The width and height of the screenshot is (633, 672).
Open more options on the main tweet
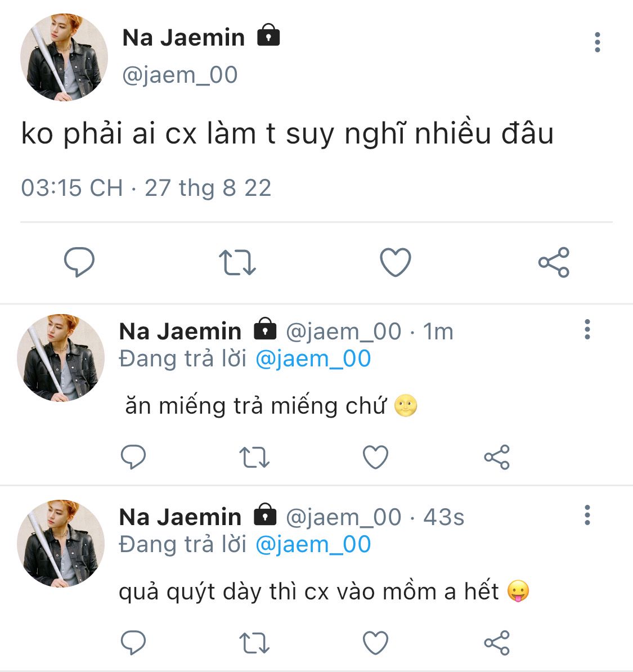[x=597, y=43]
